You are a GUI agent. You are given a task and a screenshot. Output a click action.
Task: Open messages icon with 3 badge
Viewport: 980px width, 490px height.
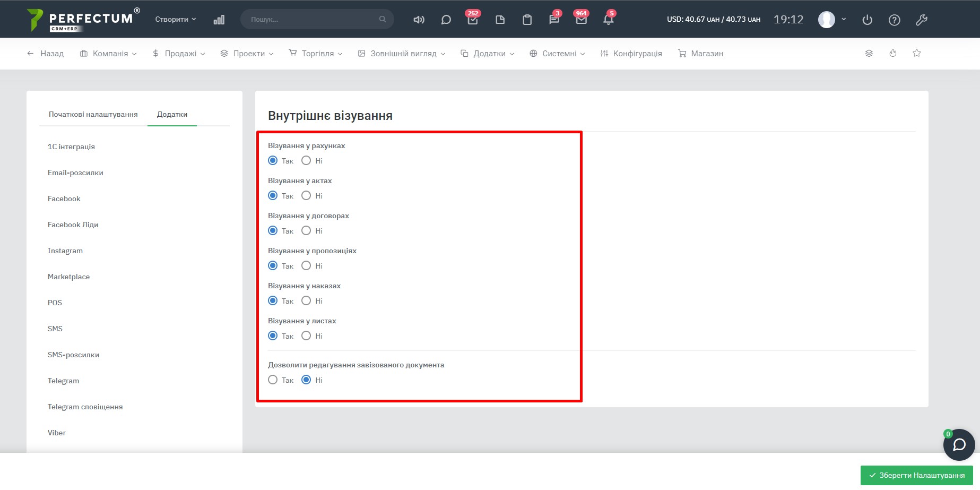pos(554,20)
